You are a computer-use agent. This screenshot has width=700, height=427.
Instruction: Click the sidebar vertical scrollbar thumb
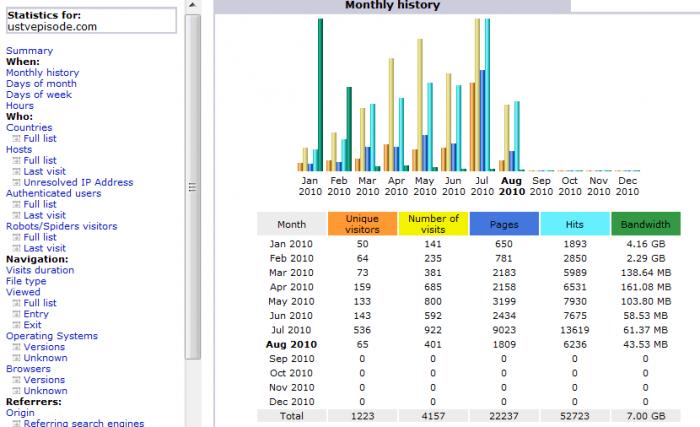pyautogui.click(x=192, y=187)
